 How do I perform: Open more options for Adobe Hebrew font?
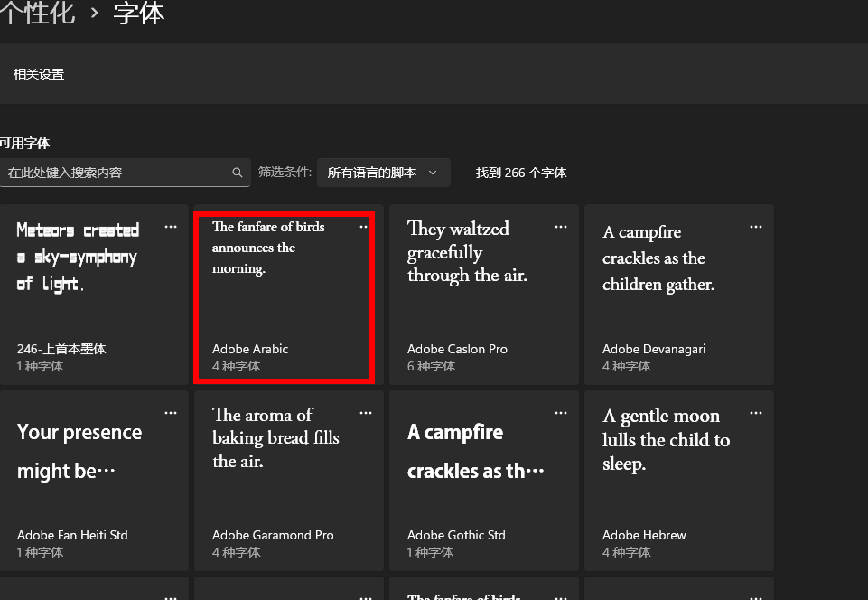756,413
